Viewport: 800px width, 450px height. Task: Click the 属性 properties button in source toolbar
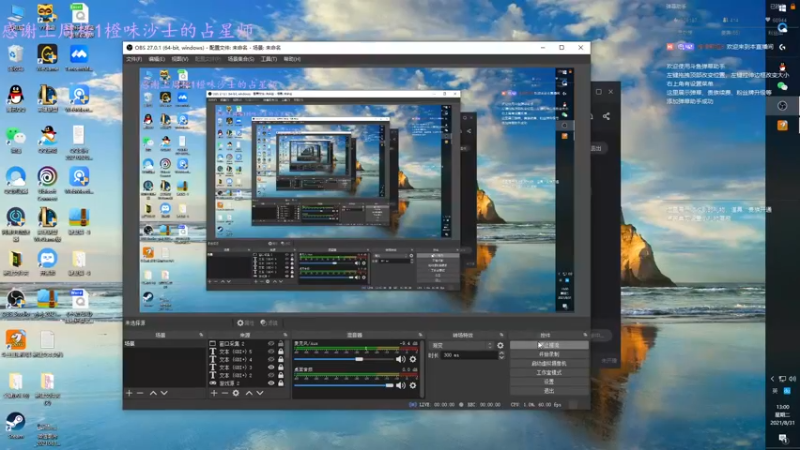click(x=245, y=323)
